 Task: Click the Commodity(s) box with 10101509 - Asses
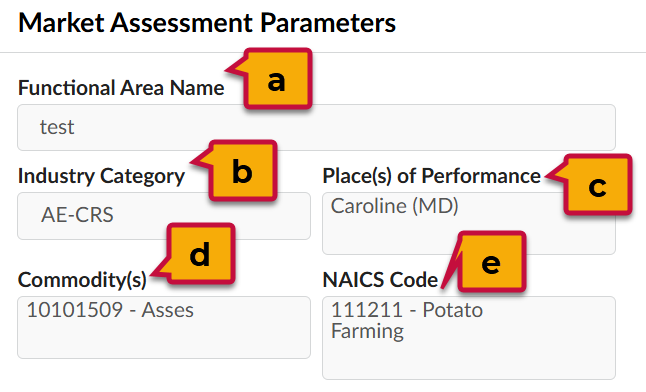[x=164, y=327]
